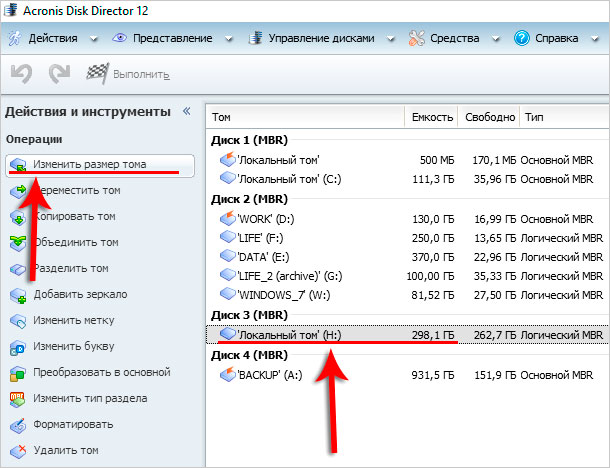Viewport: 610px width, 468px height.
Task: Choose Преобразовать в основной operation
Action: coord(102,373)
